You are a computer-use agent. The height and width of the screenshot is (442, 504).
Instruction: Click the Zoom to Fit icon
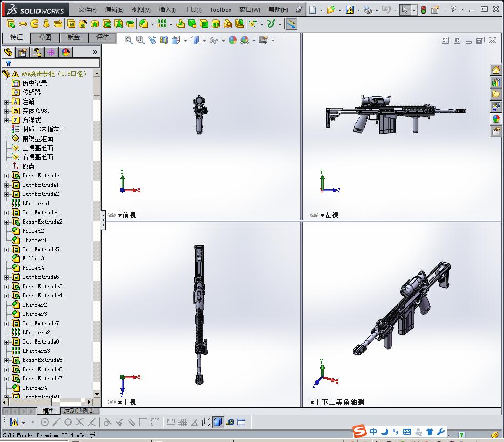click(x=129, y=40)
